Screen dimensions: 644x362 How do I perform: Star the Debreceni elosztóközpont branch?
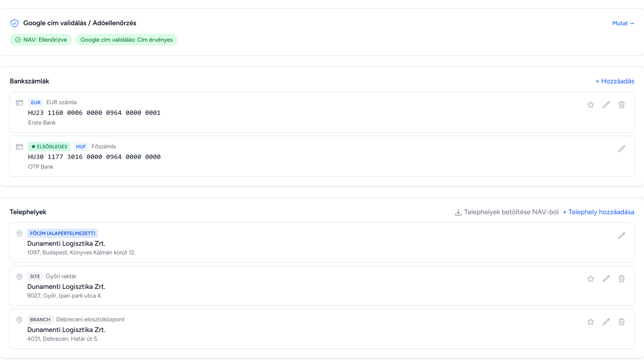[591, 322]
